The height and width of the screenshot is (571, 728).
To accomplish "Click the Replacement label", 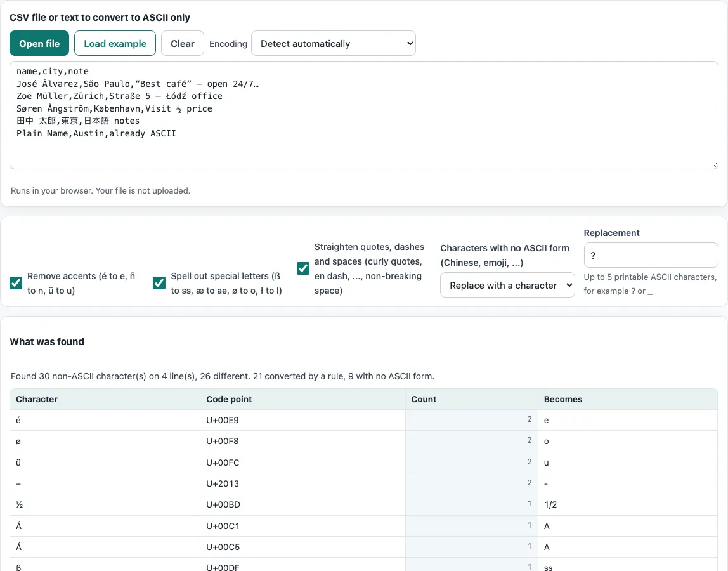I will click(611, 233).
